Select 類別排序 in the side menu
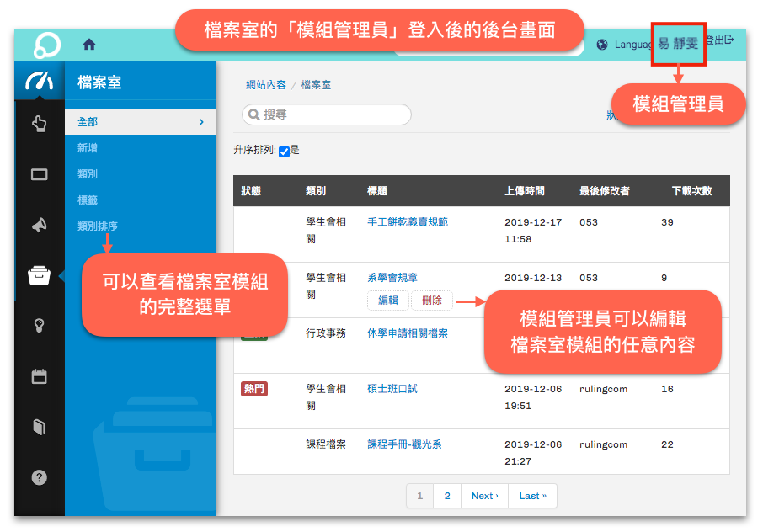763x532 pixels. [x=98, y=226]
